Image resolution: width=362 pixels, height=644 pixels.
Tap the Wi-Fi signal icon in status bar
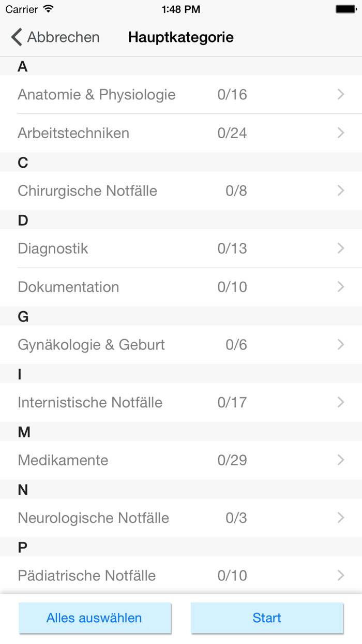(x=47, y=9)
